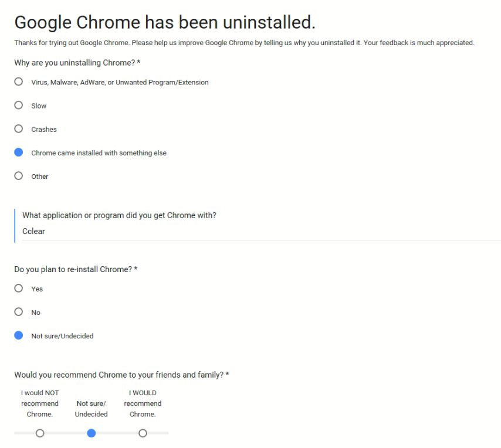Click the "What application or program" field label

119,215
